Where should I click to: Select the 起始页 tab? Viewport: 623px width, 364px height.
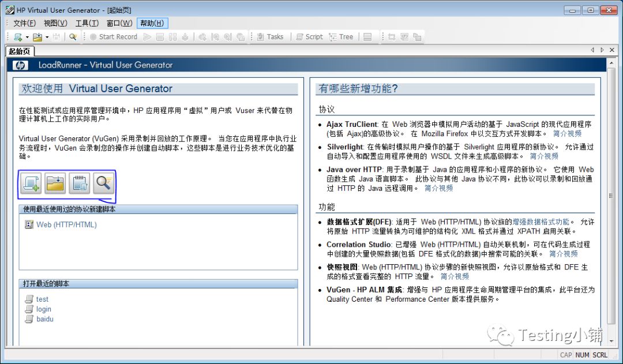[20, 51]
